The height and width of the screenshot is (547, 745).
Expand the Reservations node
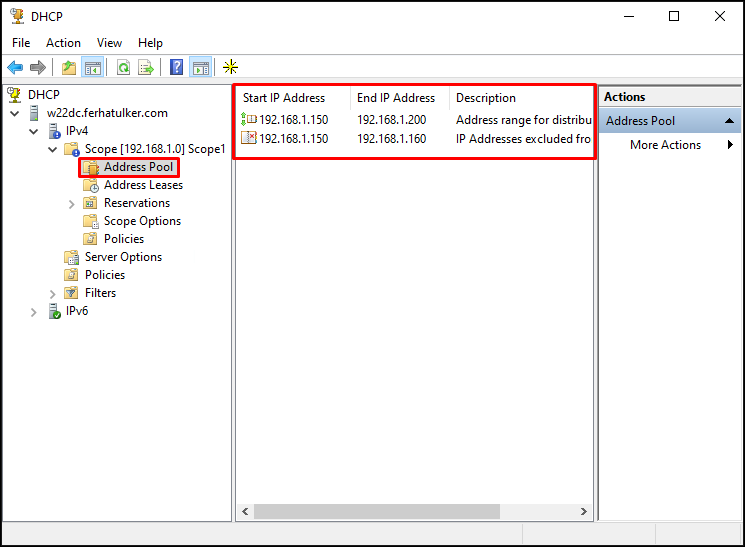tap(71, 204)
